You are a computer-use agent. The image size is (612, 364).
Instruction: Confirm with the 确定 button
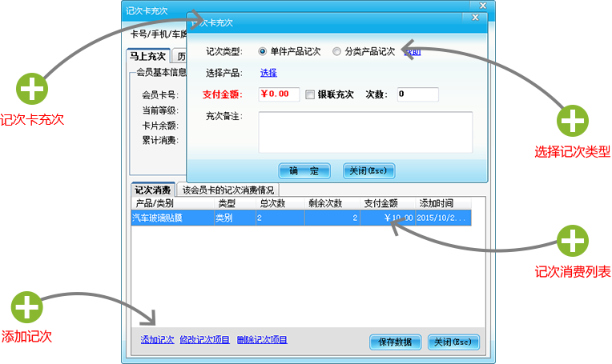(x=304, y=170)
